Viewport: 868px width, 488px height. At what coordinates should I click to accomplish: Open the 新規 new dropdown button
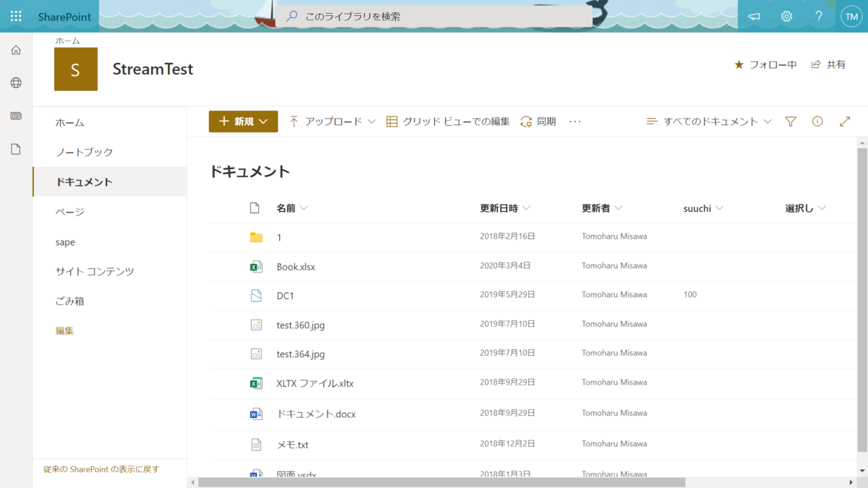[x=244, y=121]
